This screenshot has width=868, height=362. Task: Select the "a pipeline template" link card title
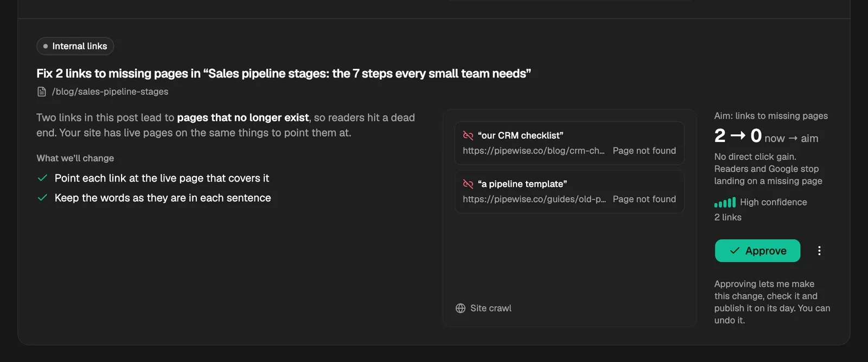coord(522,184)
